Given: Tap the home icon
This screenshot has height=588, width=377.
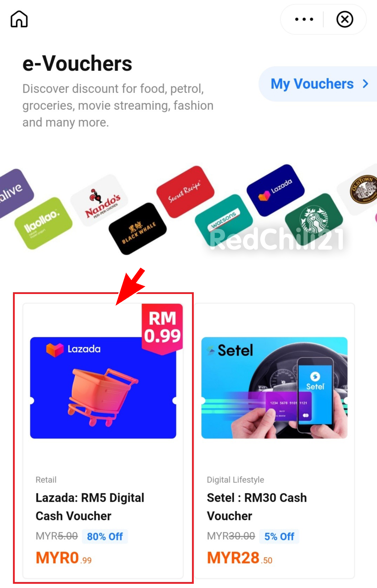Looking at the screenshot, I should (19, 19).
